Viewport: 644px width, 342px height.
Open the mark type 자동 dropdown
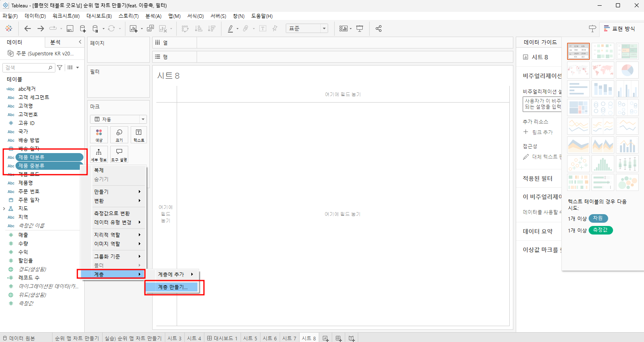pyautogui.click(x=118, y=119)
